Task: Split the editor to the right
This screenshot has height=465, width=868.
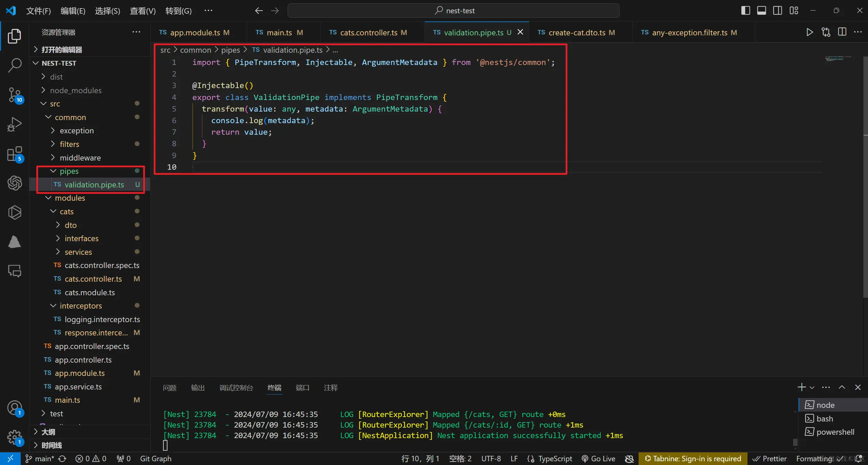Action: (842, 32)
